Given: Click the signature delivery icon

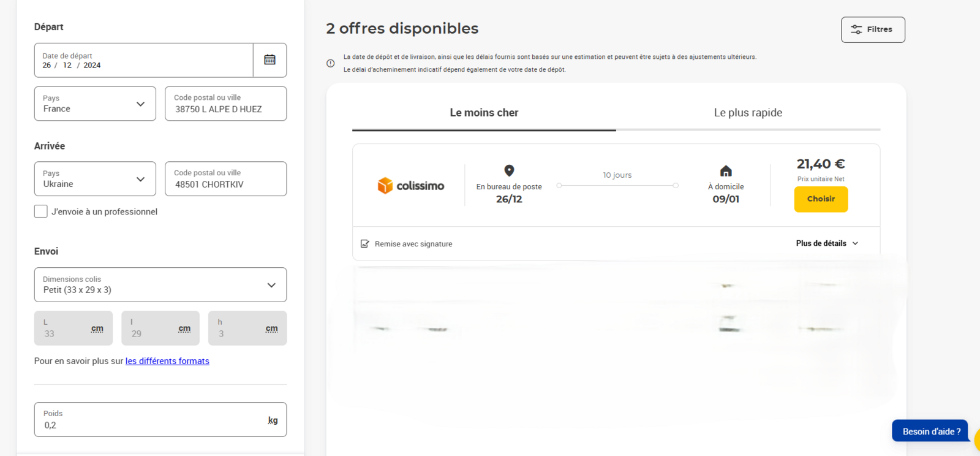Looking at the screenshot, I should [365, 244].
